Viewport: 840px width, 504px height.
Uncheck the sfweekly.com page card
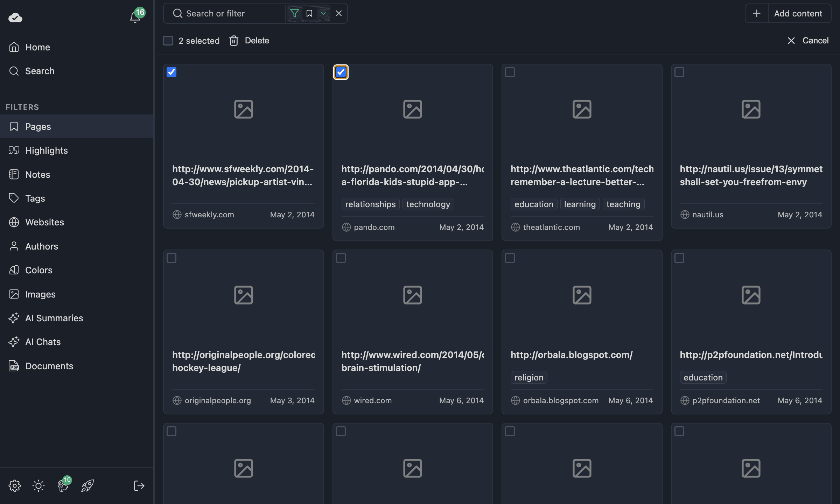(x=172, y=72)
